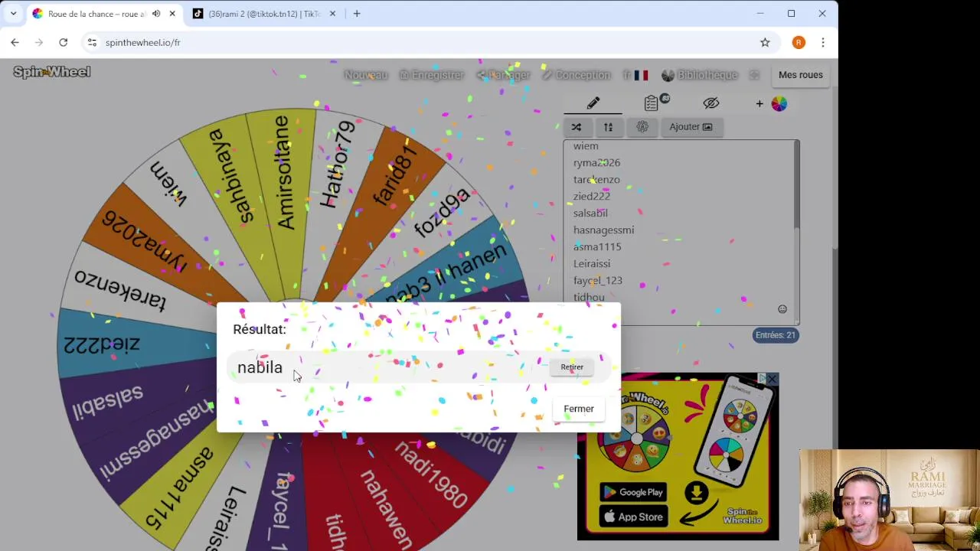Click the Google Play badge in the ad
This screenshot has height=551, width=980.
[632, 492]
